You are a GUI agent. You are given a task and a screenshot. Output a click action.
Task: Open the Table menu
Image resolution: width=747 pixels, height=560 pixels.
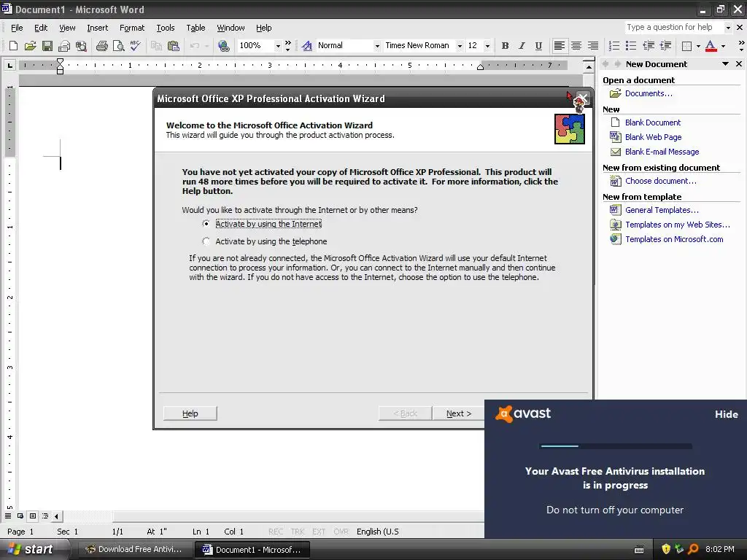point(196,28)
